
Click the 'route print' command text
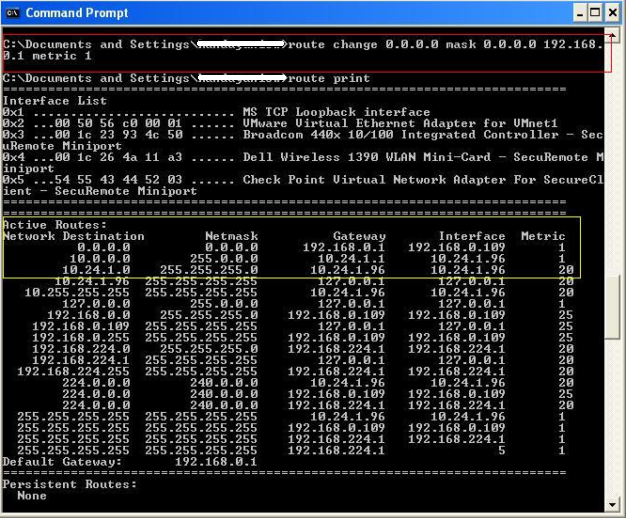(328, 78)
